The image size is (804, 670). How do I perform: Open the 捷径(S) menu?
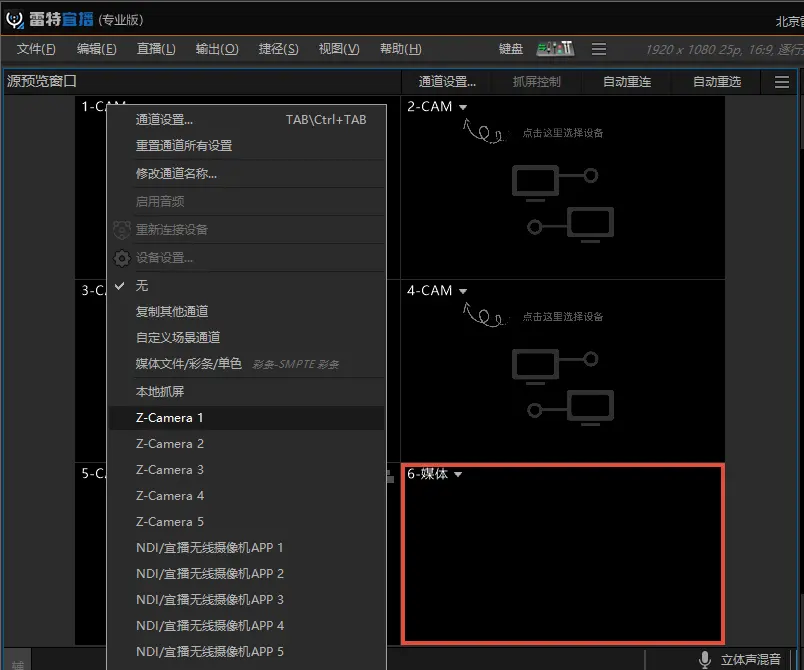coord(278,49)
